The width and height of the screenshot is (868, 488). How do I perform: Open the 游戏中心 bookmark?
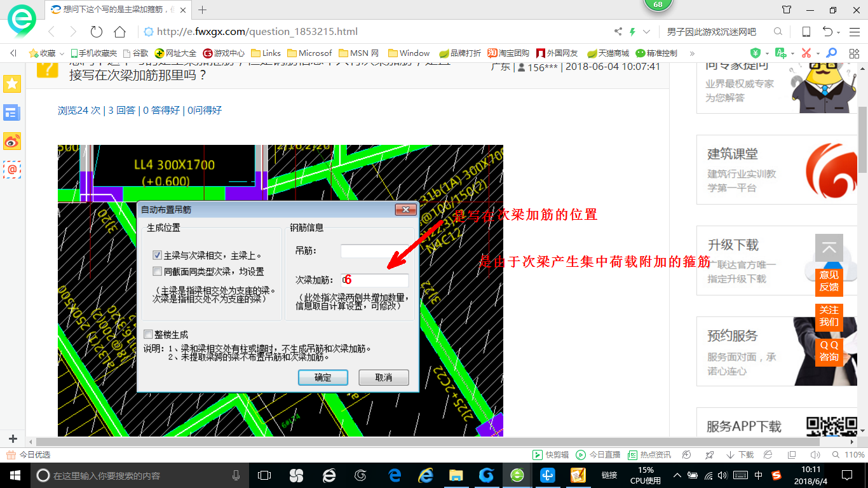(x=224, y=53)
